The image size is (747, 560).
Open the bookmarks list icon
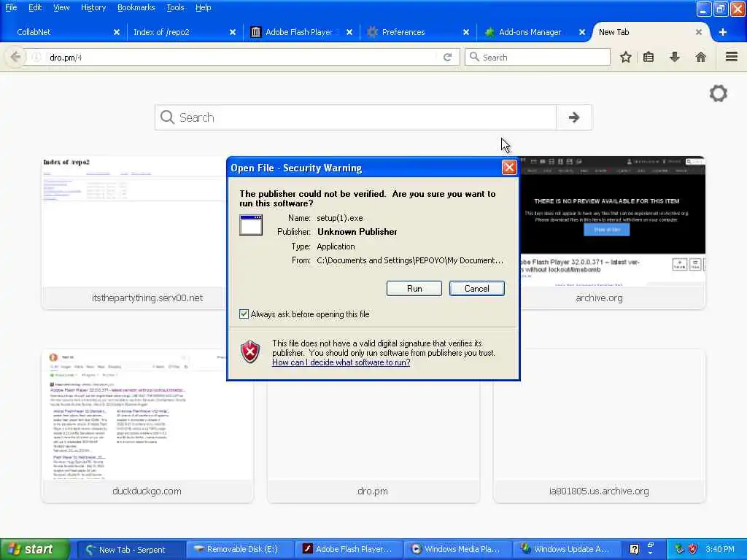[x=649, y=57]
